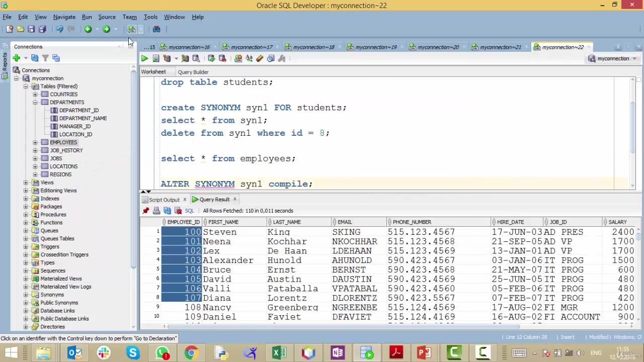The image size is (644, 362).
Task: Click the SQL Tuning Advisor icon
Action: 196,59
